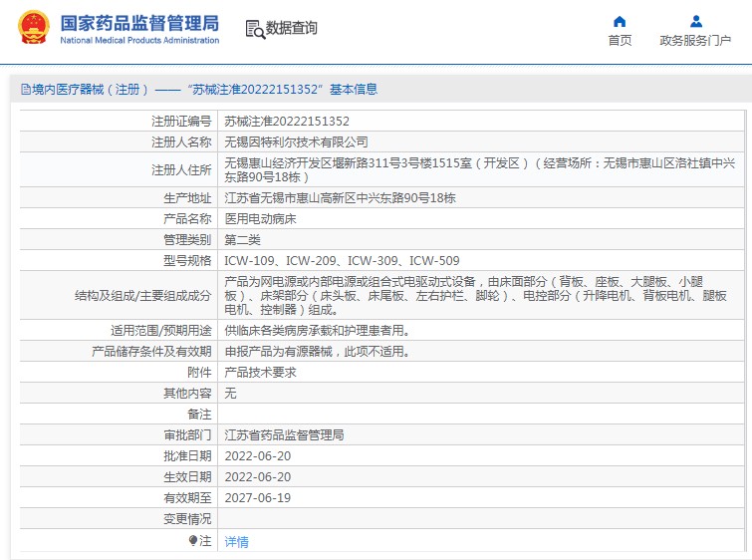Open the 详情 link
The height and width of the screenshot is (560, 752).
[x=236, y=542]
